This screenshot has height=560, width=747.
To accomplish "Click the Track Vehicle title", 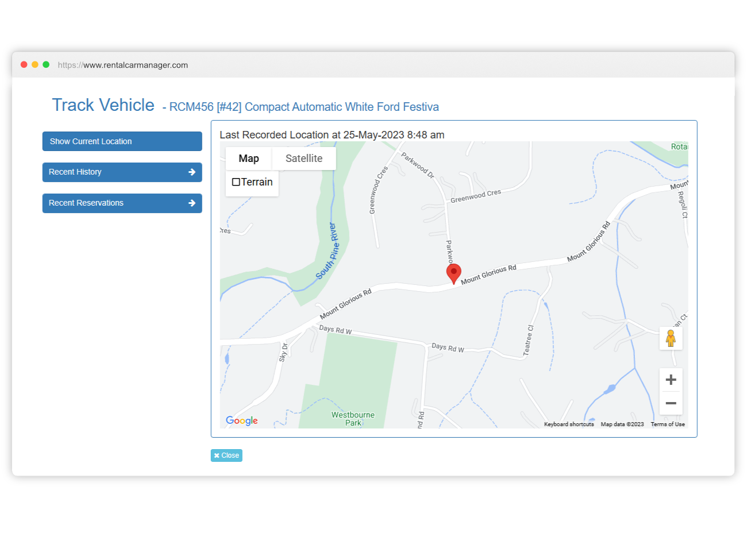I will click(103, 105).
